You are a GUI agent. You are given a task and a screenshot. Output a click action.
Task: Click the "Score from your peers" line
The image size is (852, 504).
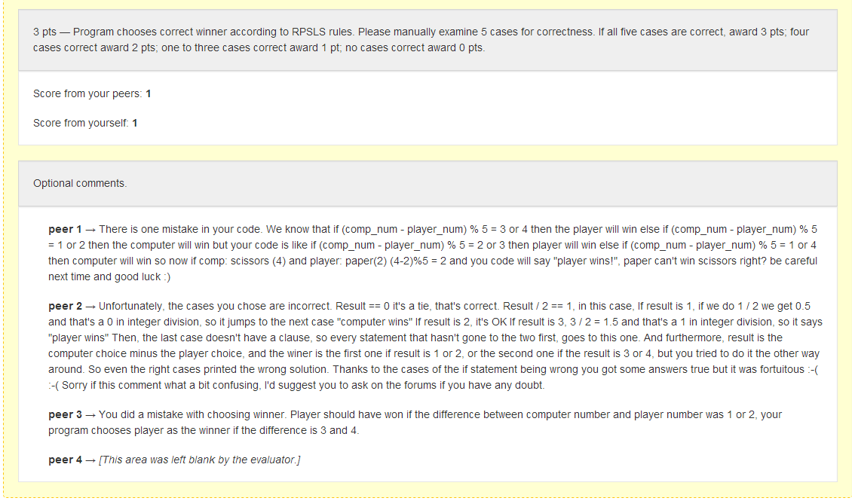(92, 93)
